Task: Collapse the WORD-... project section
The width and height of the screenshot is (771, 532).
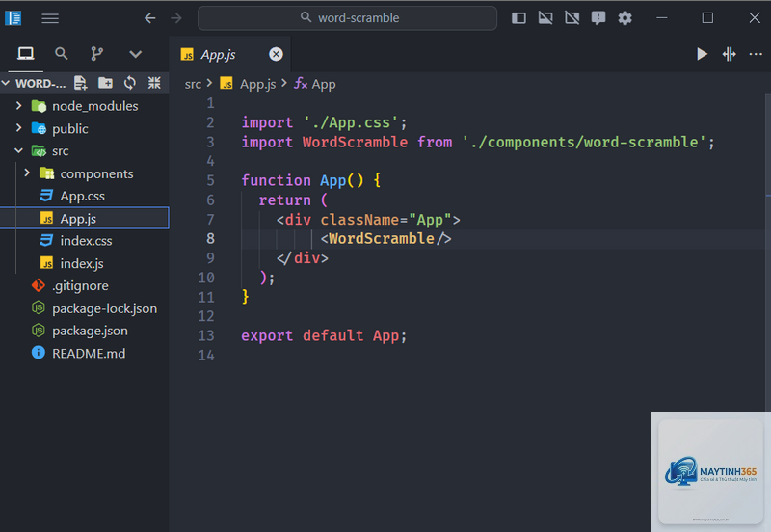Action: click(x=6, y=83)
